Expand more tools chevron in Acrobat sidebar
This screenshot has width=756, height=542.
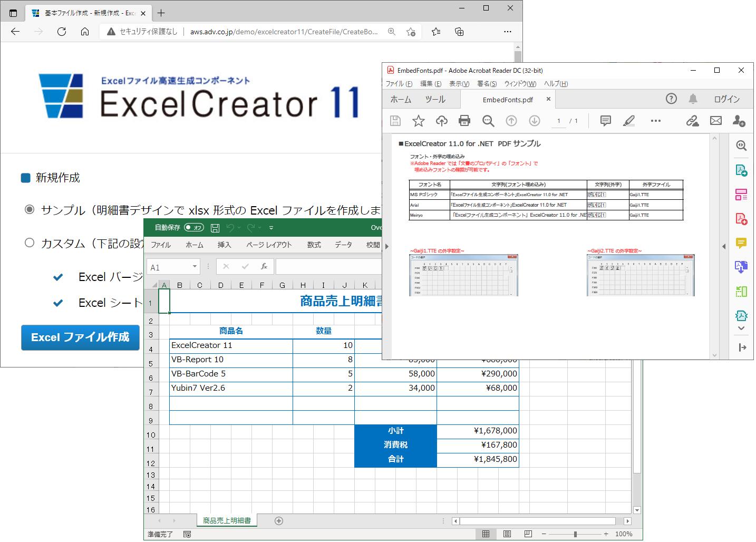click(x=741, y=328)
